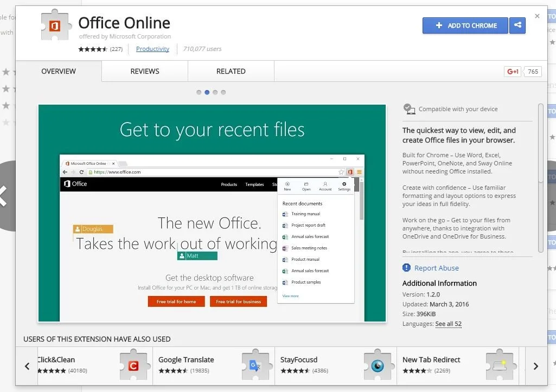This screenshot has width=556, height=392.
Task: Click the StayFocusd eye icon
Action: (378, 365)
